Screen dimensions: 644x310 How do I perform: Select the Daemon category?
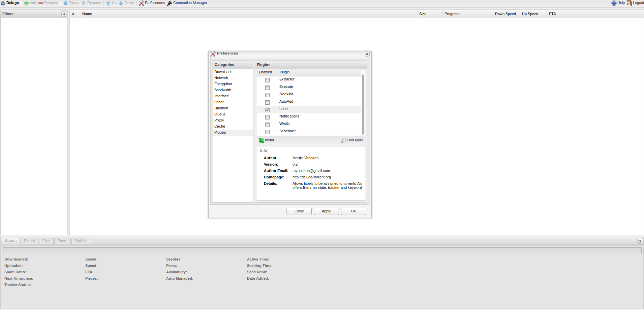pyautogui.click(x=233, y=108)
